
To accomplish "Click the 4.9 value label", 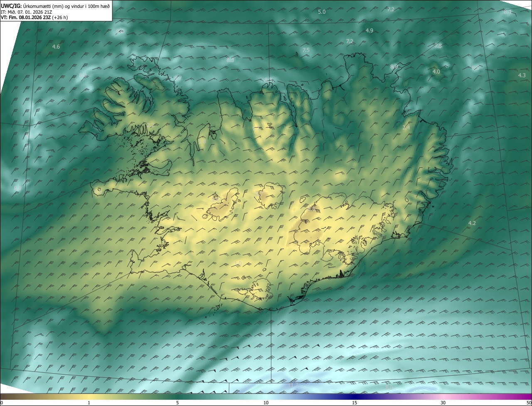I will pyautogui.click(x=369, y=31).
